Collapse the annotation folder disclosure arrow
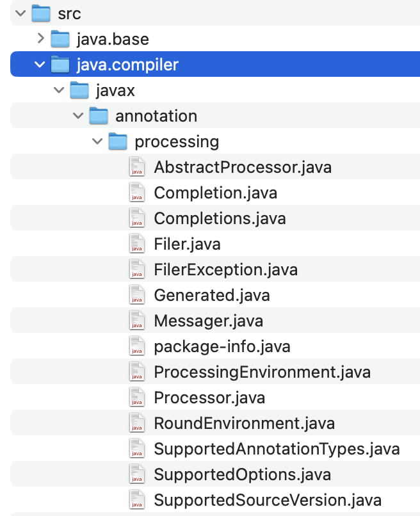Viewport: 420px width, 516px height. coord(78,116)
